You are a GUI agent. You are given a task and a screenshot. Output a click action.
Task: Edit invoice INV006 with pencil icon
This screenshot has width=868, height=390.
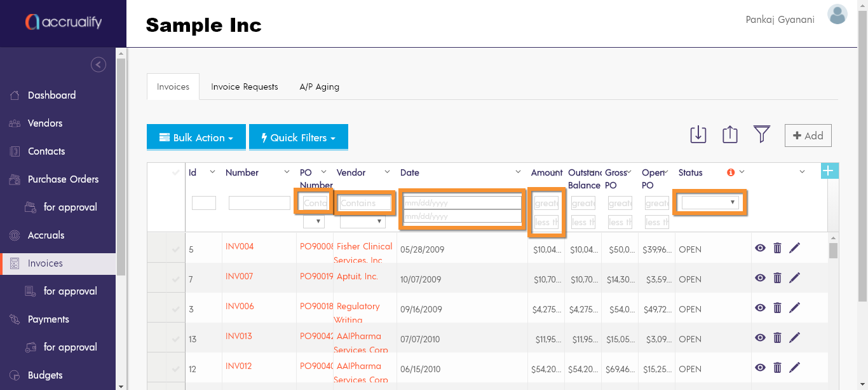click(x=794, y=308)
